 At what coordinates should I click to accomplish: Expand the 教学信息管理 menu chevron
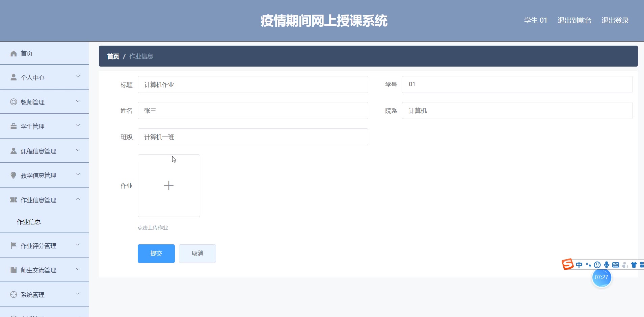coord(78,174)
